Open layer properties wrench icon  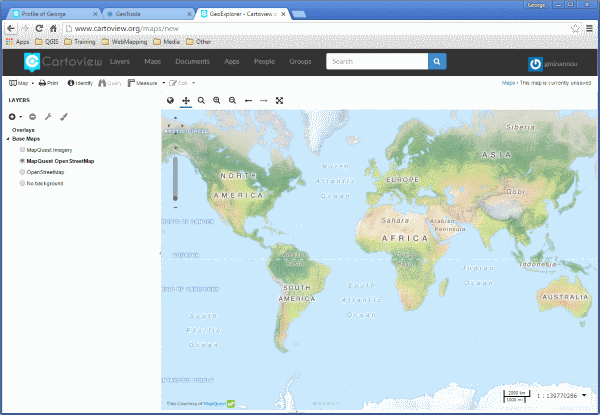point(48,117)
